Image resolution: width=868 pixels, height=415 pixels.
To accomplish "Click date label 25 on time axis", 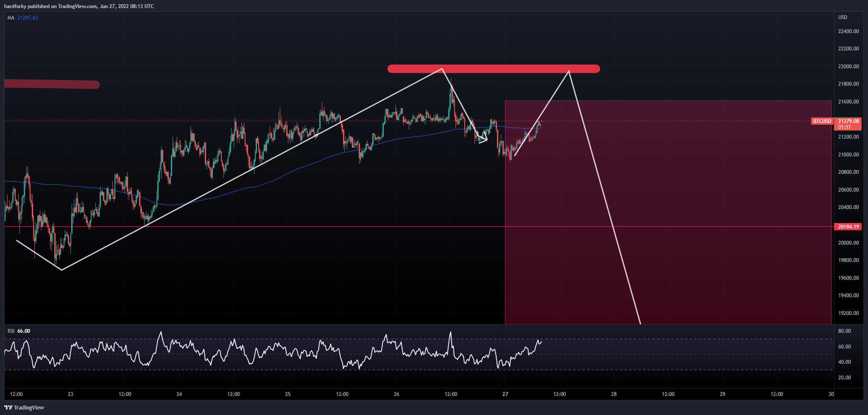I will tap(288, 394).
